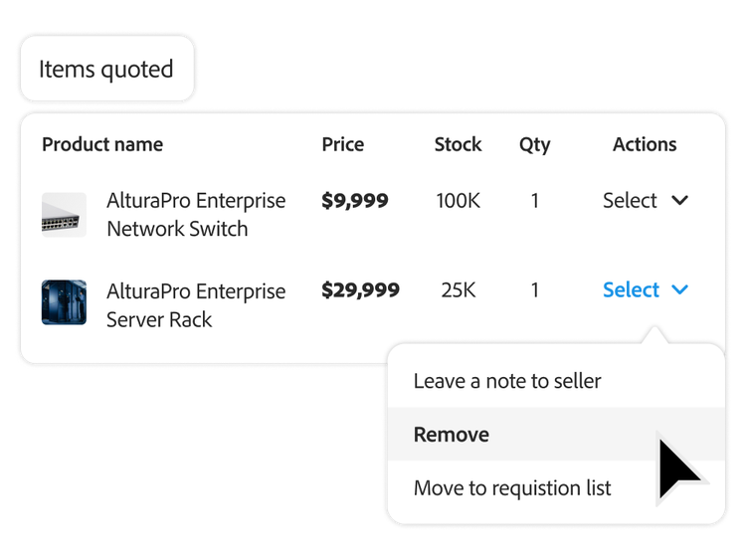Sort by the Product name column header
The height and width of the screenshot is (560, 746).
pos(102,144)
